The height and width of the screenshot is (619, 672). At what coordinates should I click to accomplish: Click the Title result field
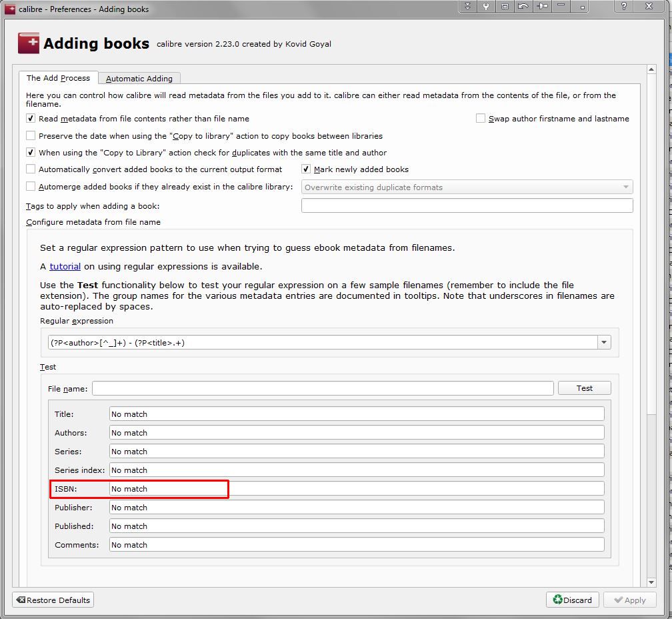pos(357,414)
